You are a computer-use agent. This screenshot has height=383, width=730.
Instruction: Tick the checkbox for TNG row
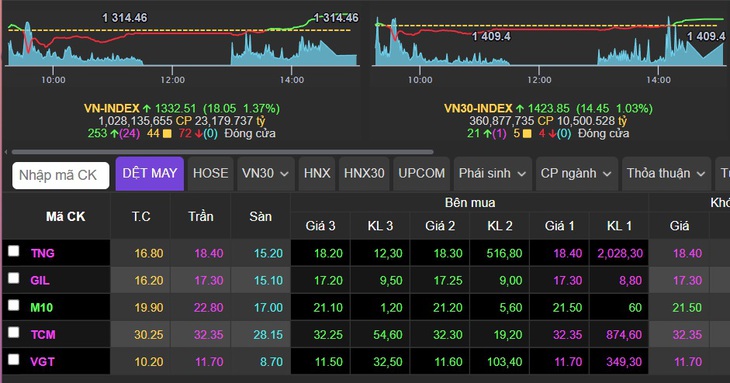point(14,251)
